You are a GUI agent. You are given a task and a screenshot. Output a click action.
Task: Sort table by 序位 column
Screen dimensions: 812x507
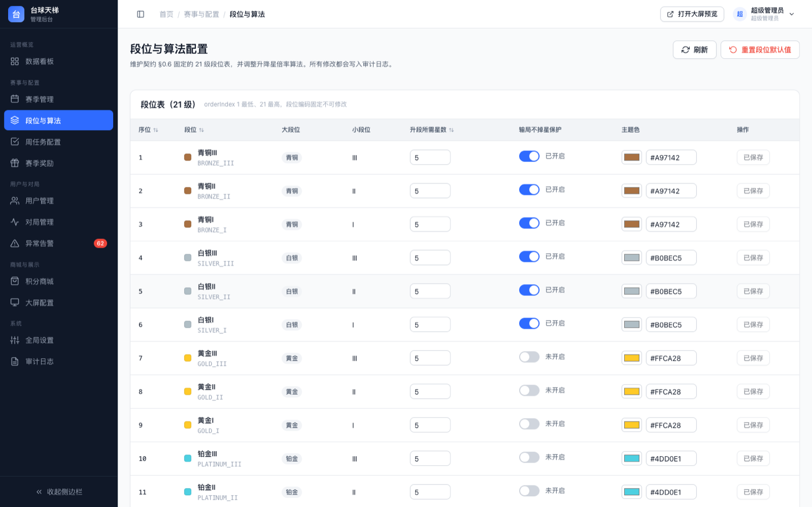[x=148, y=130]
